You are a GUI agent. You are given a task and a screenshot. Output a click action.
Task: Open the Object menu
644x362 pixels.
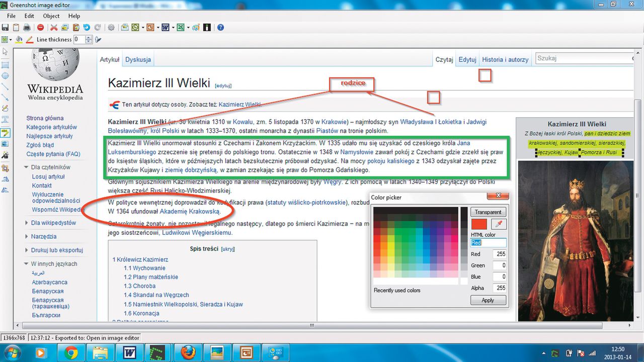click(51, 16)
